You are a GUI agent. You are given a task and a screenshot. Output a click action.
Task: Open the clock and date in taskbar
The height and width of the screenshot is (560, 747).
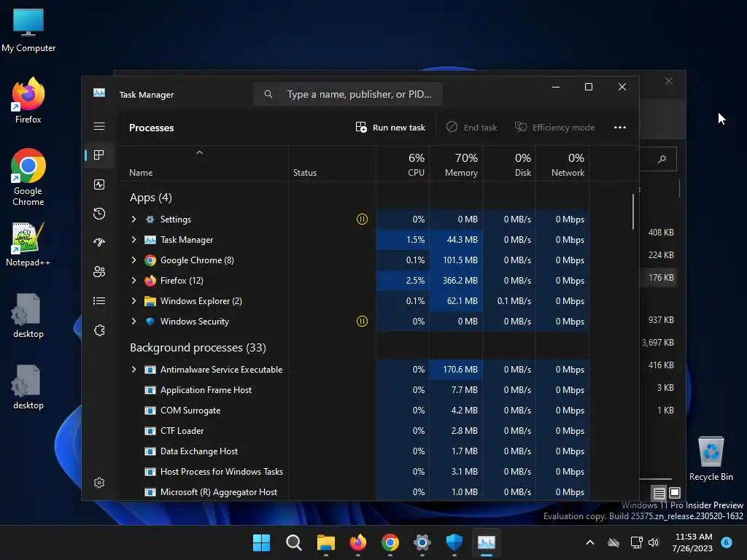click(693, 542)
